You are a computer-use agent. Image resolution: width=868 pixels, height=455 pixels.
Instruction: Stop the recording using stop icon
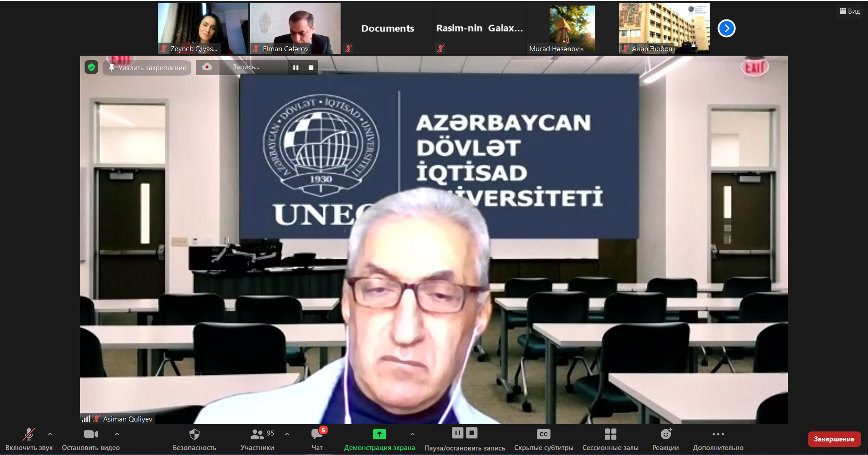pyautogui.click(x=472, y=433)
